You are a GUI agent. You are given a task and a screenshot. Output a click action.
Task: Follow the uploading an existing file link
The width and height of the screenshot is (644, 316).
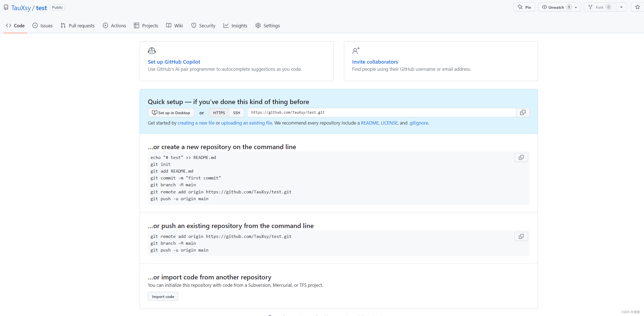(247, 123)
